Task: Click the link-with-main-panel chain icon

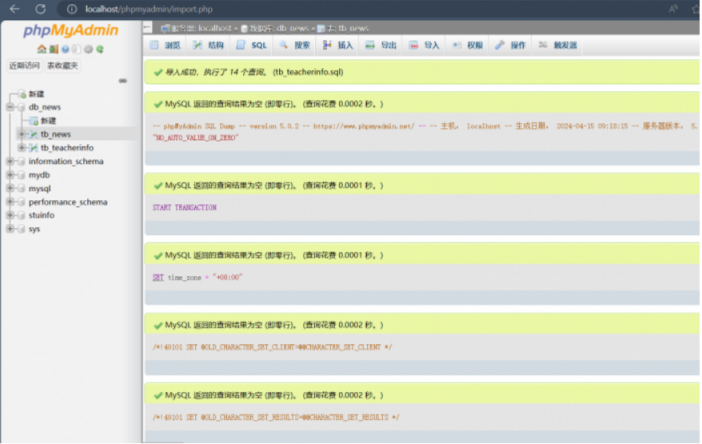Action: pos(123,81)
